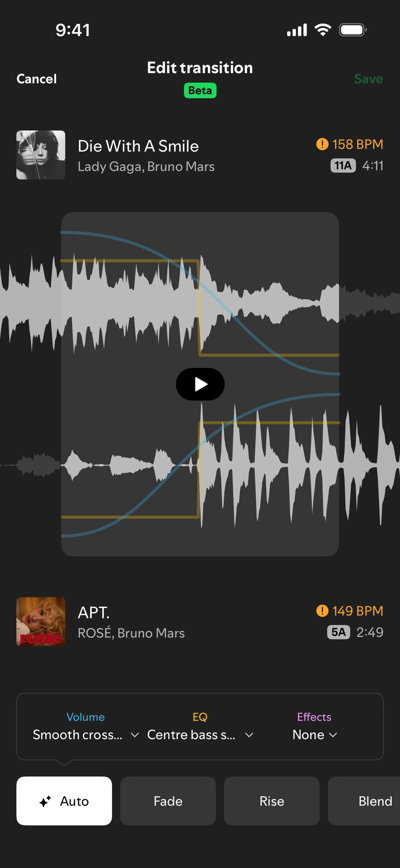Tap the Wi-Fi status icon
This screenshot has width=400, height=868.
[323, 30]
